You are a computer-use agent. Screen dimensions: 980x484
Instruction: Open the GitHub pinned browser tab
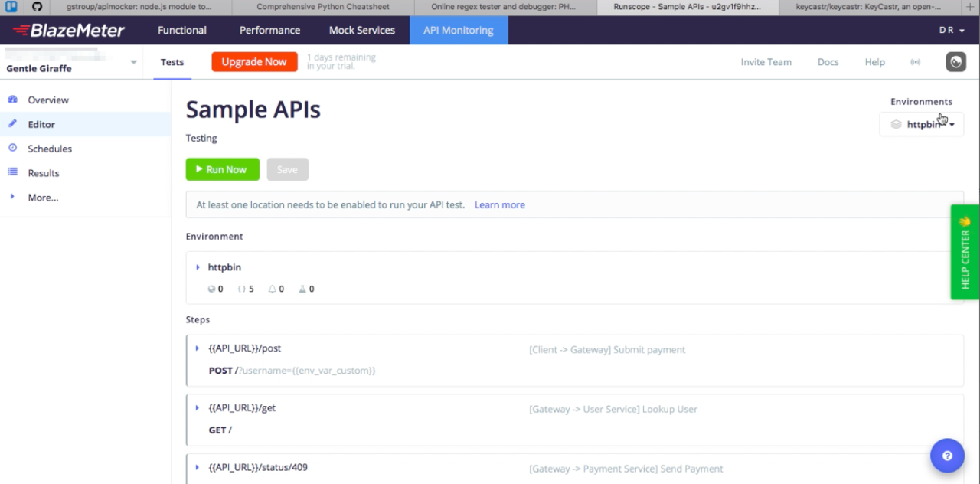click(37, 6)
